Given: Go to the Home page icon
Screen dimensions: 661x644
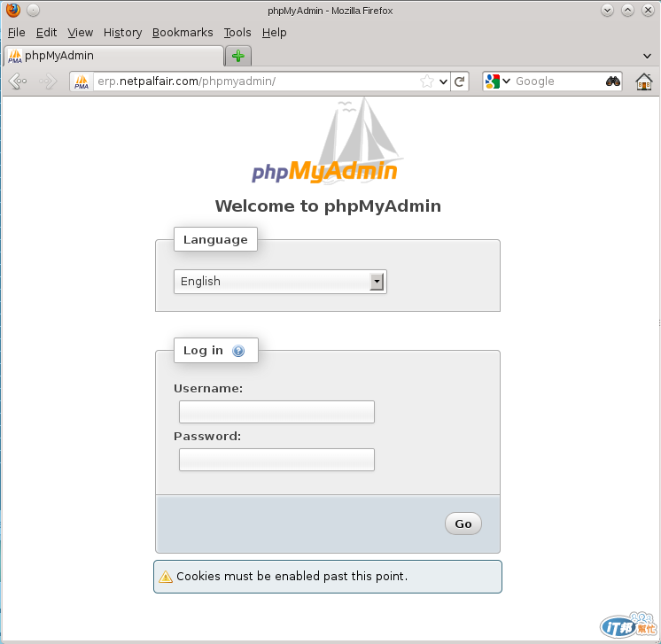Looking at the screenshot, I should [644, 81].
